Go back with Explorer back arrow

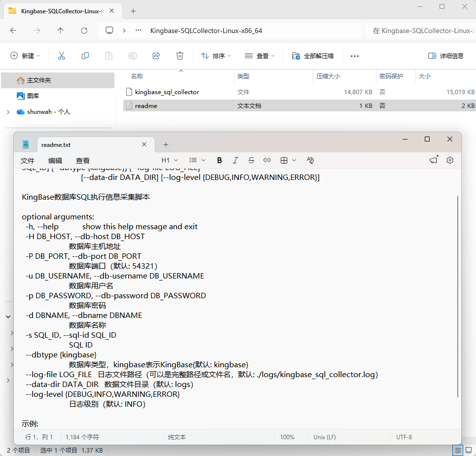click(x=13, y=31)
